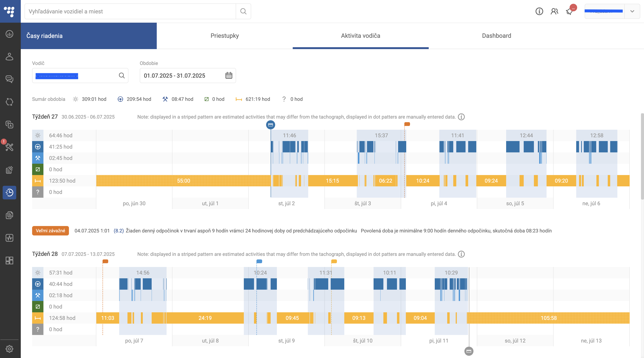Expand the user account dropdown chevron
Image resolution: width=644 pixels, height=358 pixels.
click(x=632, y=11)
